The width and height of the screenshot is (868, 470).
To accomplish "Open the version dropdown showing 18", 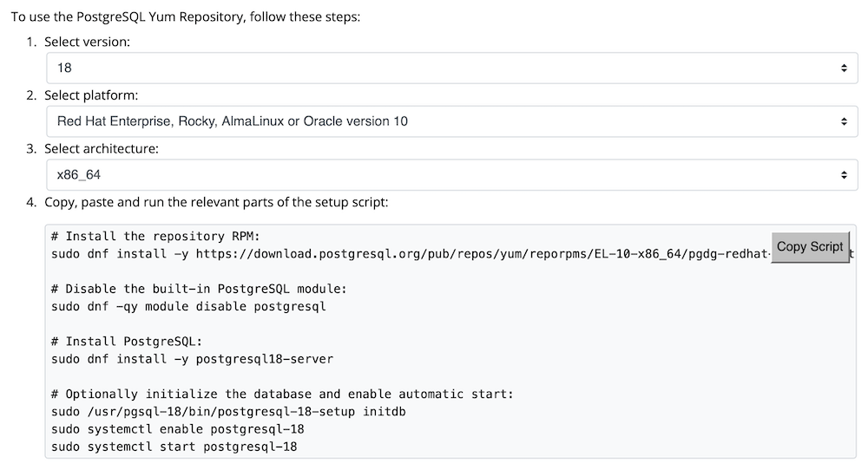I will click(x=434, y=68).
